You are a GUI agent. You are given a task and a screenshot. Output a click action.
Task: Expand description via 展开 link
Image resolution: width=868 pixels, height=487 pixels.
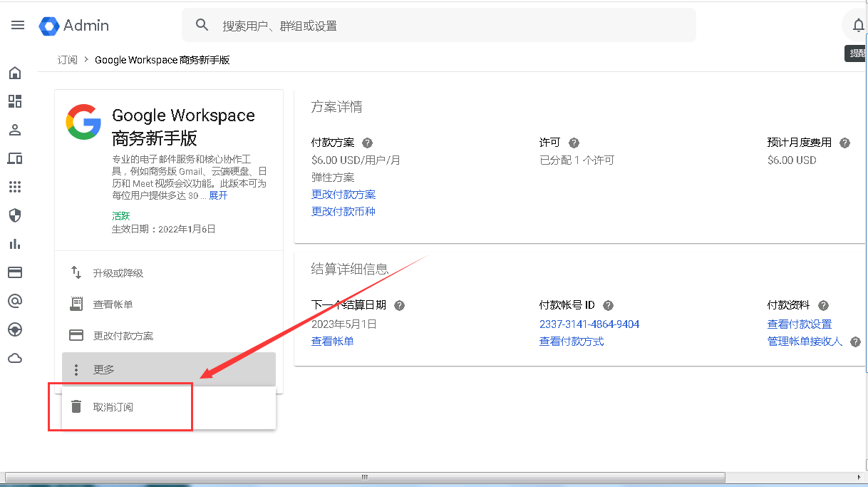click(x=218, y=195)
